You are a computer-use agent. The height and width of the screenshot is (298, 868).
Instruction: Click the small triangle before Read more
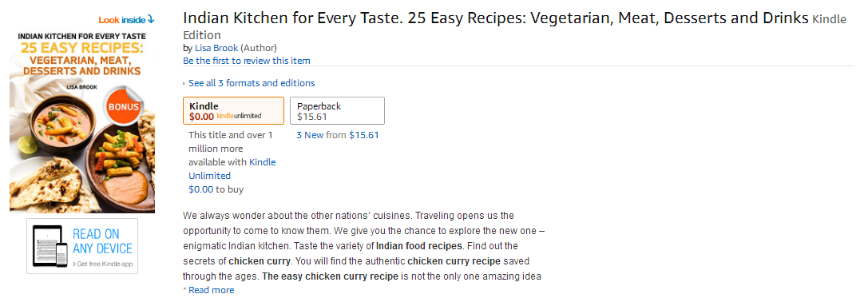[x=185, y=290]
